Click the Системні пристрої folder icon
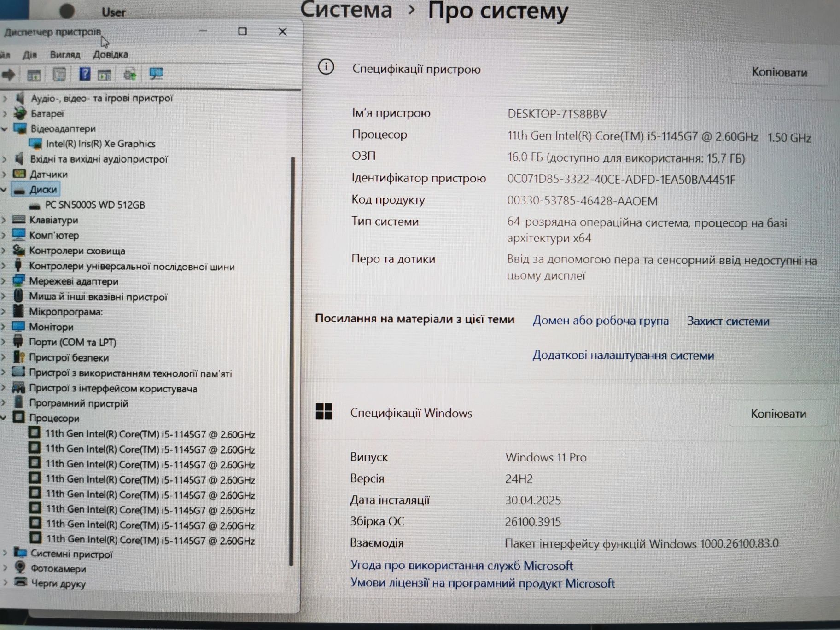 (x=20, y=552)
